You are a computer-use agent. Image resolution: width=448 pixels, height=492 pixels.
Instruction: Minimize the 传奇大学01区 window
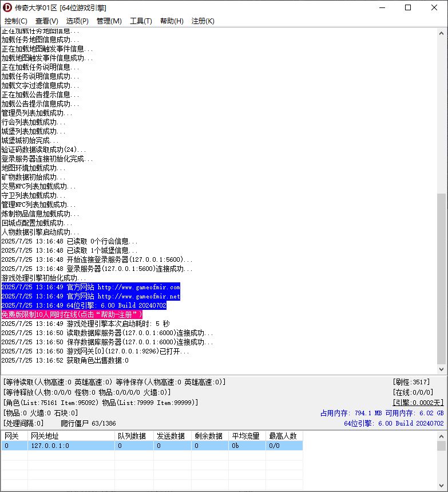(382, 7)
